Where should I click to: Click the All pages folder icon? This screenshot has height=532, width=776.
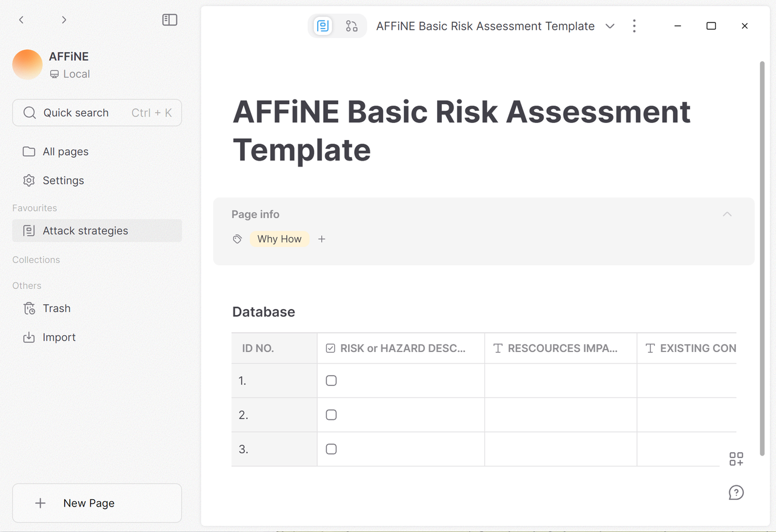click(x=28, y=151)
